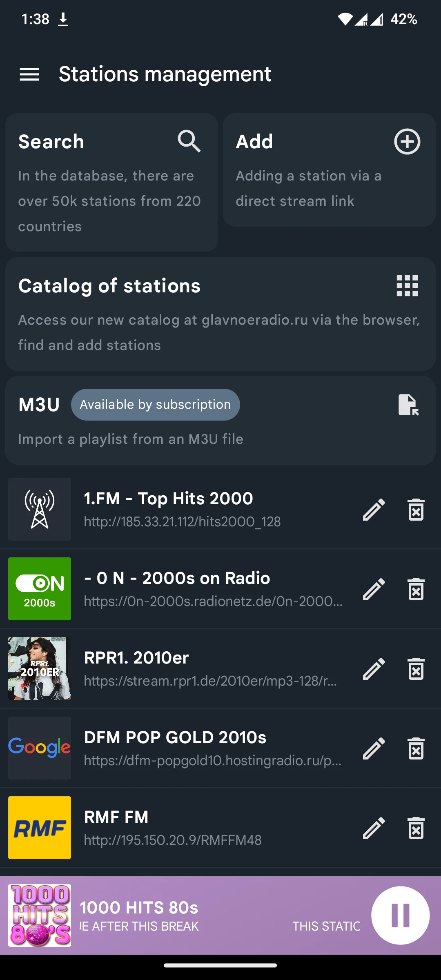The image size is (441, 980).
Task: Delete the RMF FM station
Action: coord(416,828)
